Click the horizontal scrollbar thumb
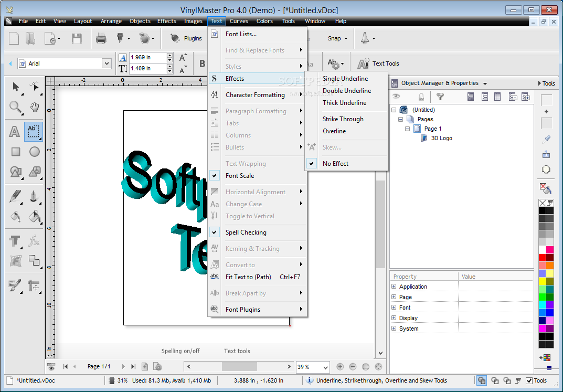 coord(239,366)
